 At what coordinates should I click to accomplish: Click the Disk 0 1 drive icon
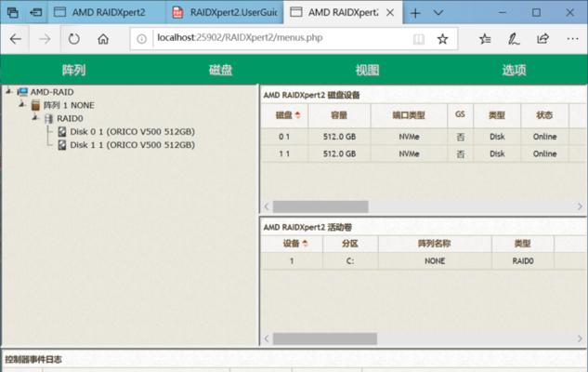62,132
